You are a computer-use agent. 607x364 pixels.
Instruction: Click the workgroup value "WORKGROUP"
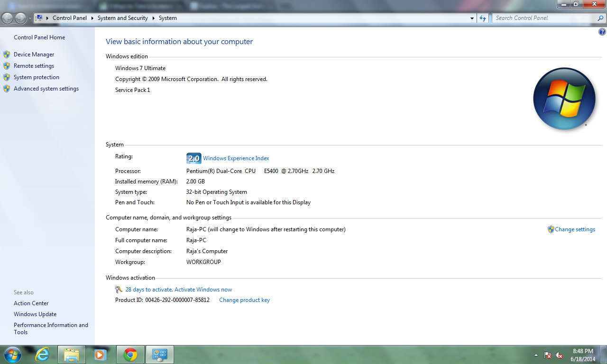click(203, 262)
